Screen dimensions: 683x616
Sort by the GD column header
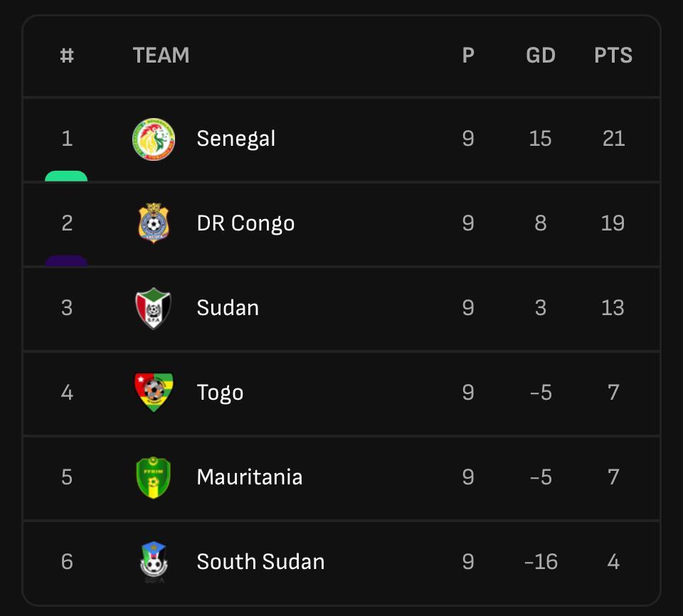click(x=540, y=55)
